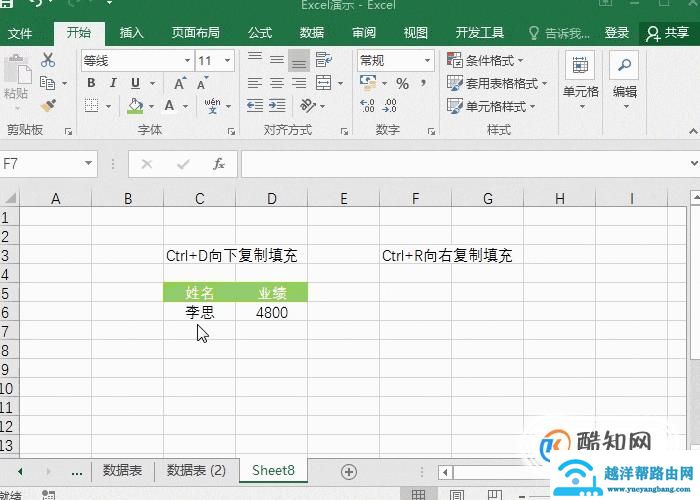Viewport: 700px width, 500px height.
Task: Align text right icon
Action: [299, 83]
